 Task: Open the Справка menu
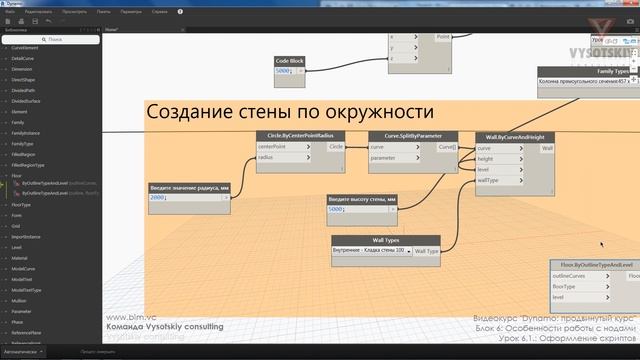pyautogui.click(x=160, y=12)
